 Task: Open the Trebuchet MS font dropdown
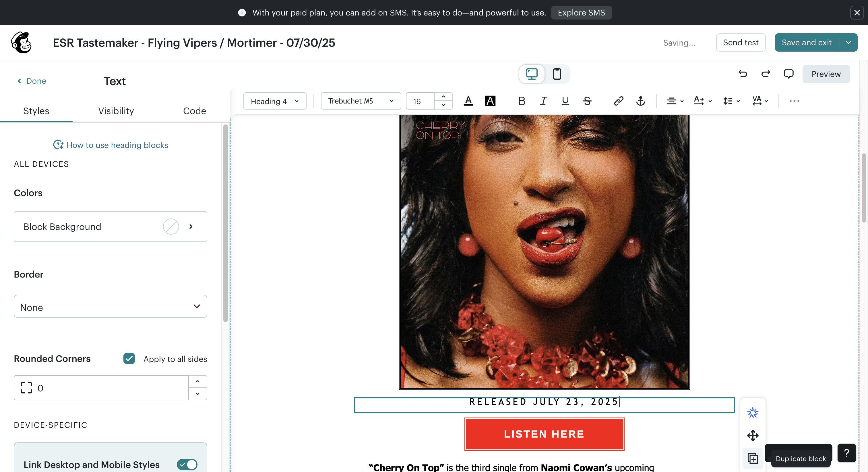tap(361, 101)
